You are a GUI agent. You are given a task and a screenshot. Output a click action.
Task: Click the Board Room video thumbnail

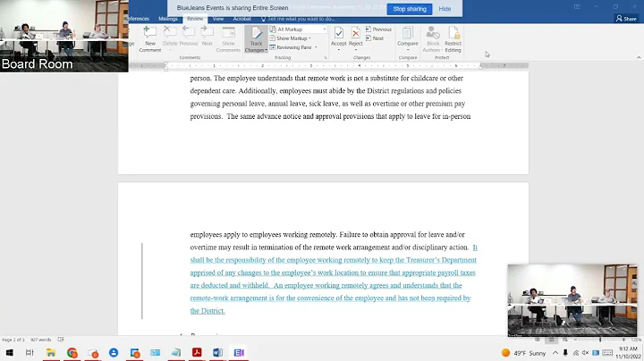tap(64, 36)
